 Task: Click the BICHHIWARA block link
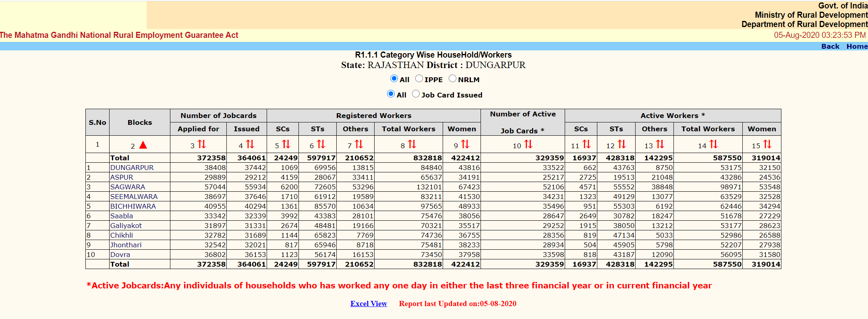point(133,206)
